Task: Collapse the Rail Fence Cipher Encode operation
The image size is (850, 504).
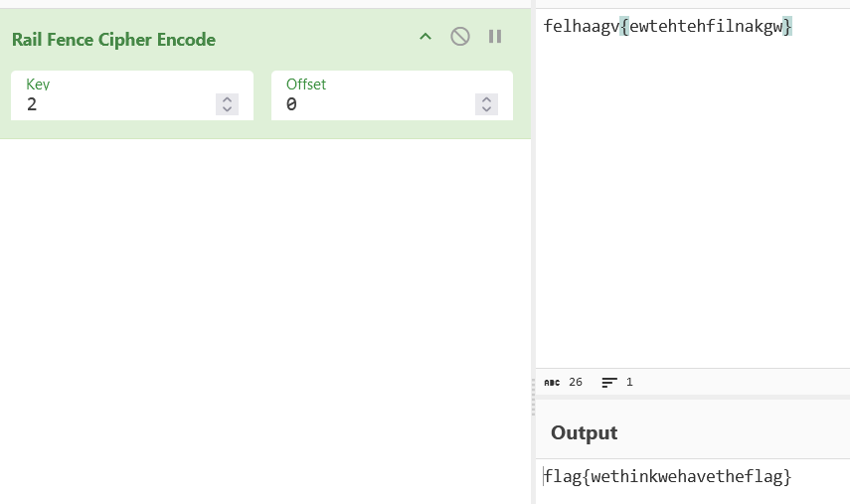Action: pyautogui.click(x=425, y=37)
